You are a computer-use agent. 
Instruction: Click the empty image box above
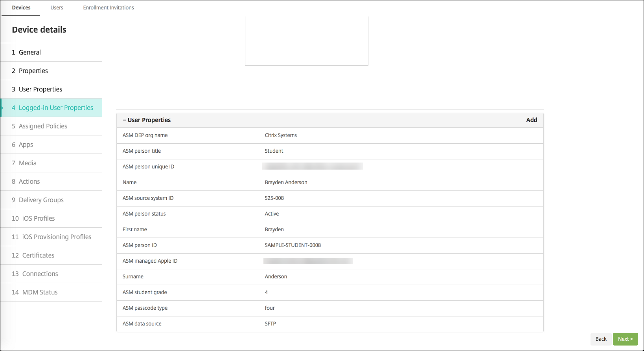click(x=306, y=41)
